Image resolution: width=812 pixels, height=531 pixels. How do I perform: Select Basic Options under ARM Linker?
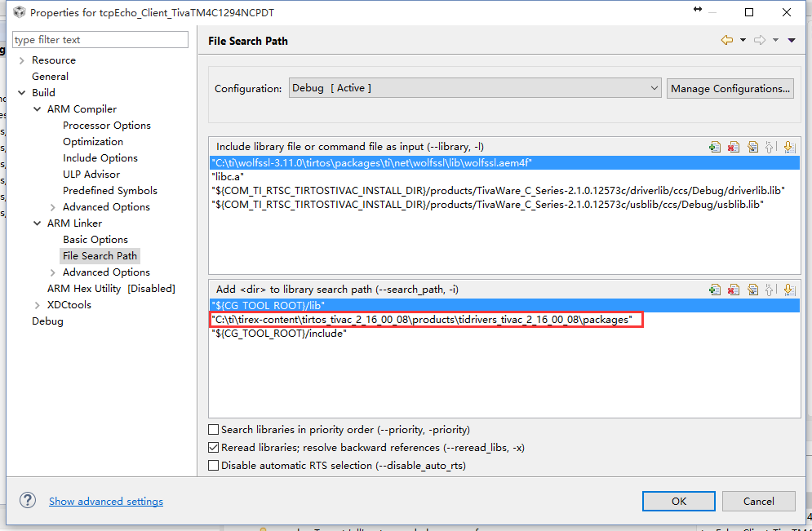click(95, 240)
